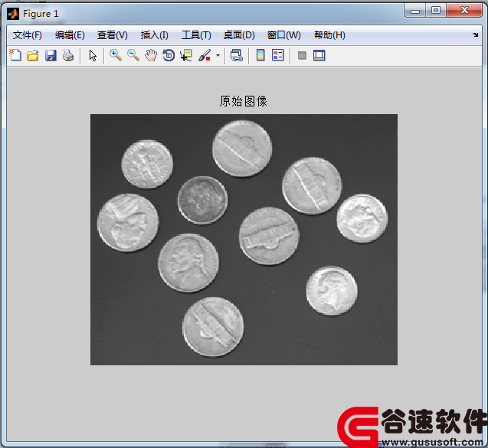Maximize the Figure 1 window

point(436,11)
